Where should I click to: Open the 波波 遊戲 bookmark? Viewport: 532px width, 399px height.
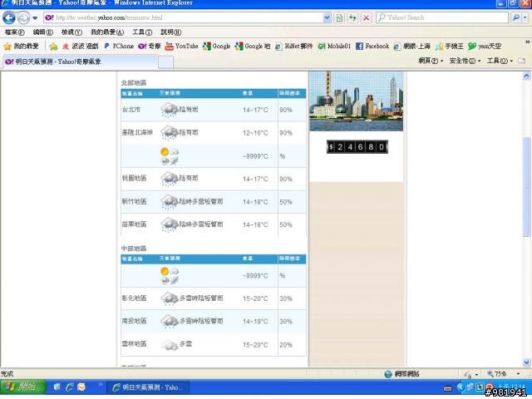point(80,47)
